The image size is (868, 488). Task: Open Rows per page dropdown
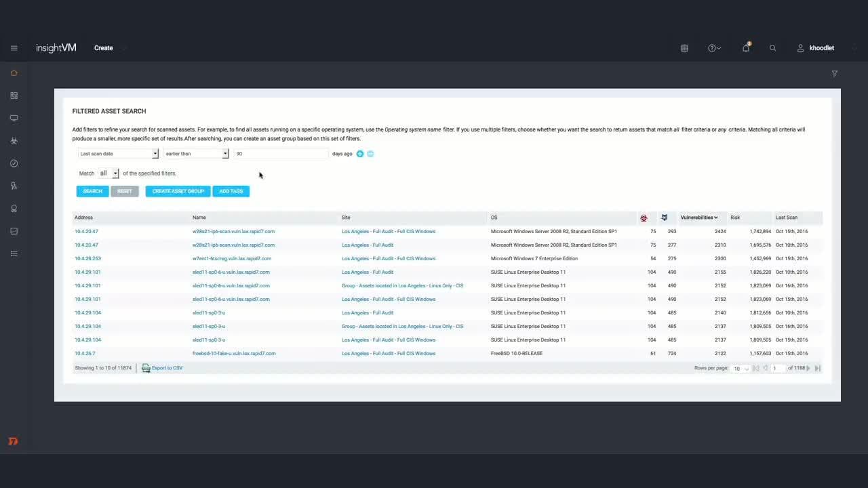[x=741, y=368]
